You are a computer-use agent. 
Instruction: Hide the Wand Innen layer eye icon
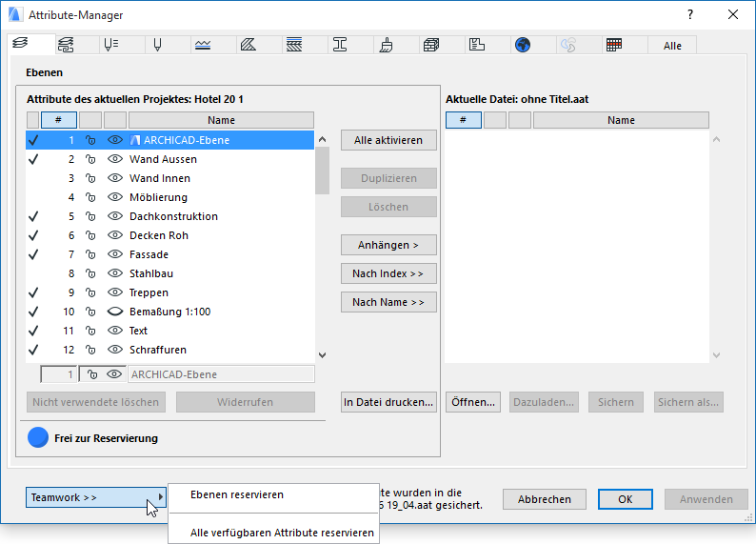pos(115,178)
